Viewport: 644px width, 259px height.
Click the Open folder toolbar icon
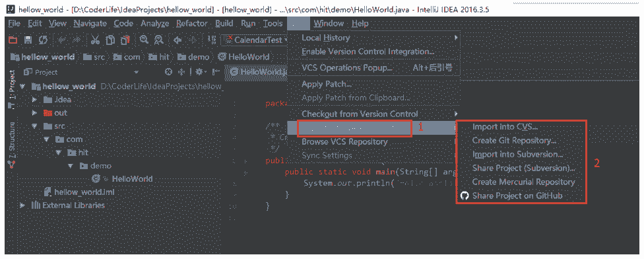13,40
